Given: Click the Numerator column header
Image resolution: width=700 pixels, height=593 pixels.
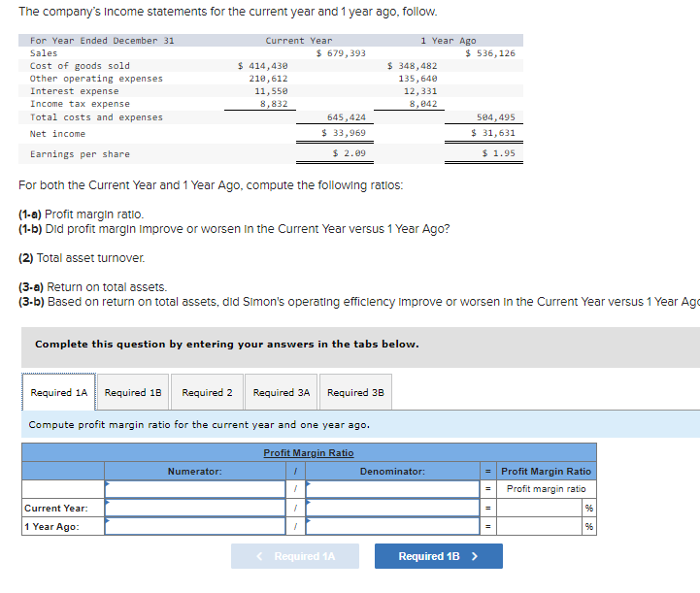Looking at the screenshot, I should click(x=194, y=471).
